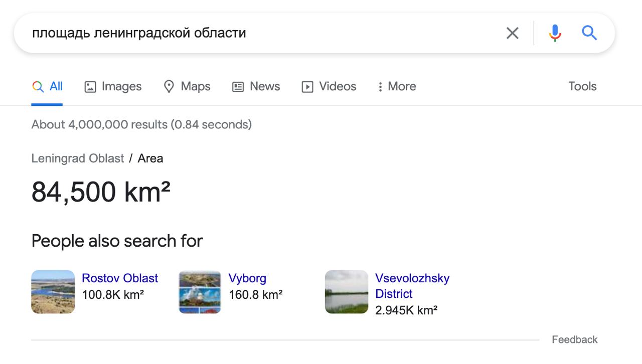Send feedback via the Feedback link
This screenshot has height=364, width=642.
click(574, 339)
